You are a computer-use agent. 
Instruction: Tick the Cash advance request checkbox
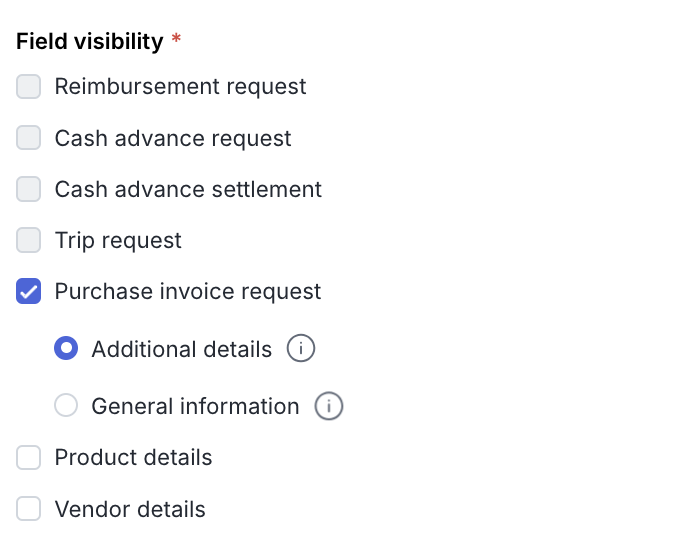click(29, 138)
